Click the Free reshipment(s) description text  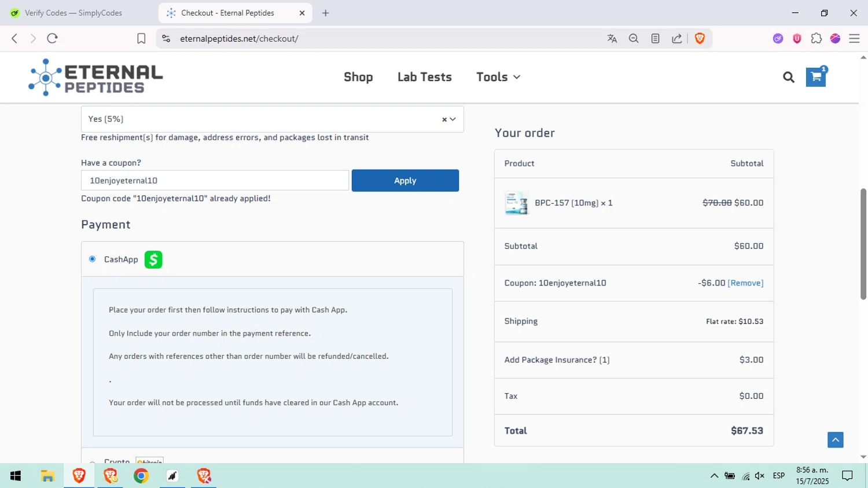[x=225, y=138]
